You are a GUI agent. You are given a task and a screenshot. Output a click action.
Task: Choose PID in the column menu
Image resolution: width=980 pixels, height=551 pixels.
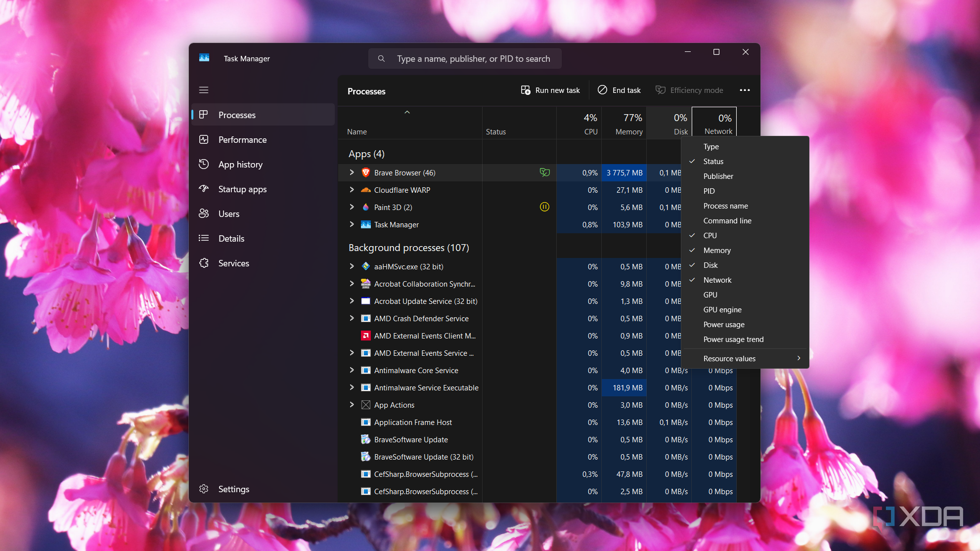[x=745, y=191]
